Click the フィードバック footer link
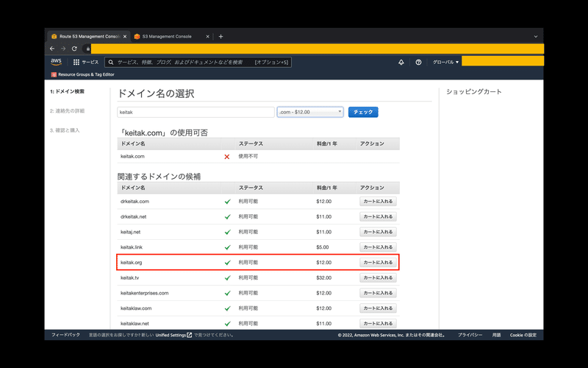Viewport: 588px width, 368px height. (x=65, y=335)
